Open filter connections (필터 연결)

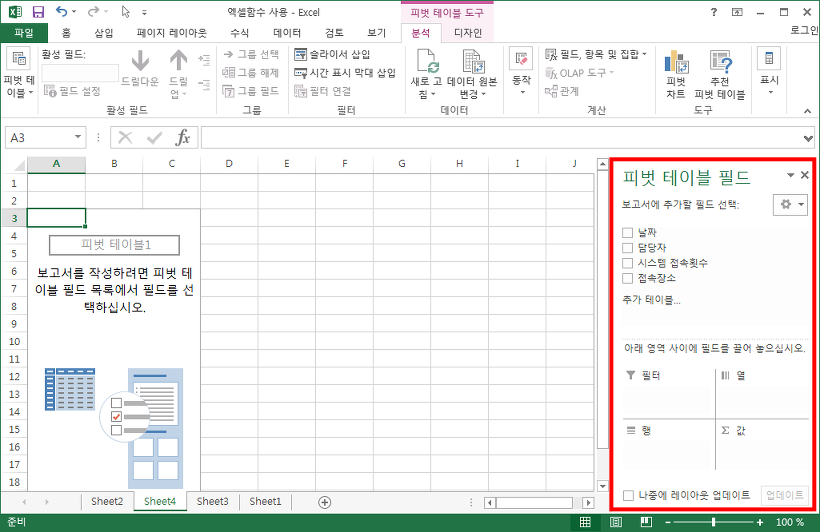tap(323, 91)
